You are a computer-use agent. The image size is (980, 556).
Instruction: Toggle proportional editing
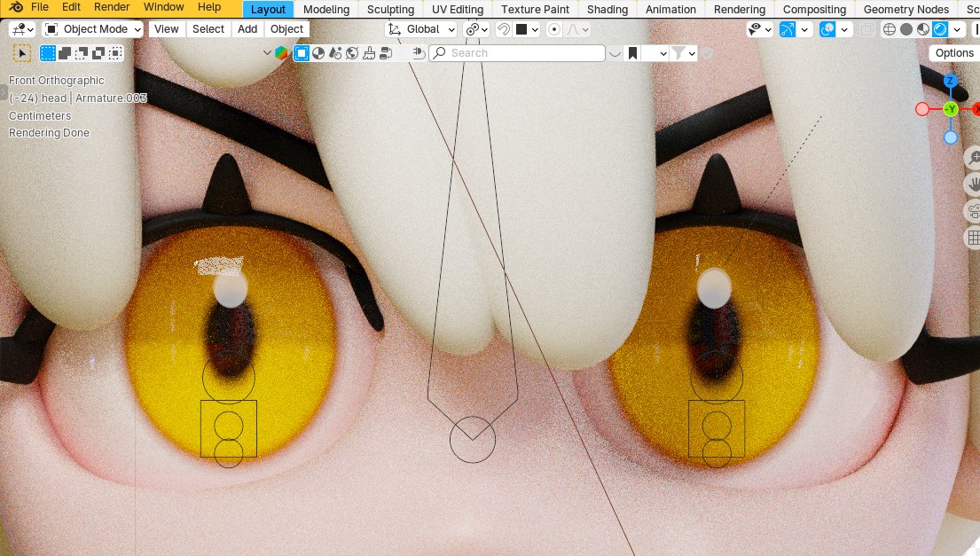coord(553,29)
